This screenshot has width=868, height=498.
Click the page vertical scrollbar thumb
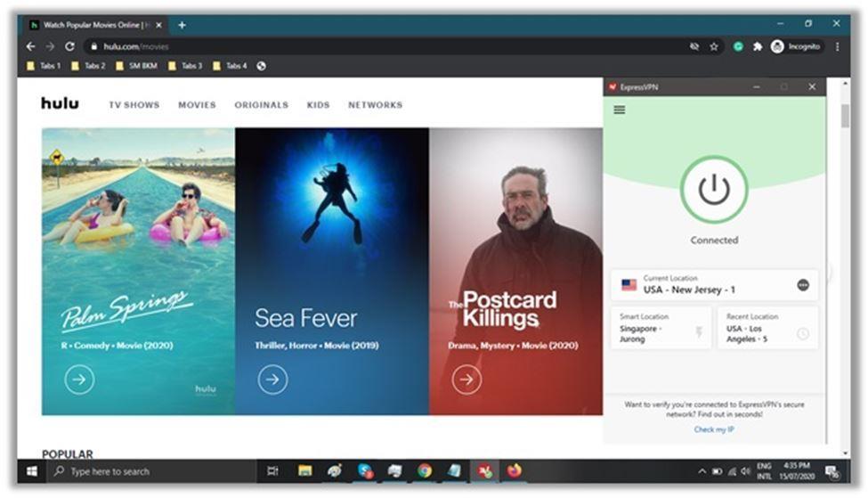click(845, 116)
